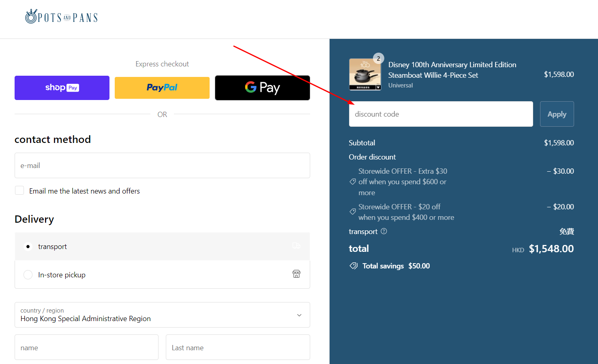Click the Subtotal $1,598.00 value
Image resolution: width=598 pixels, height=364 pixels.
pyautogui.click(x=559, y=143)
